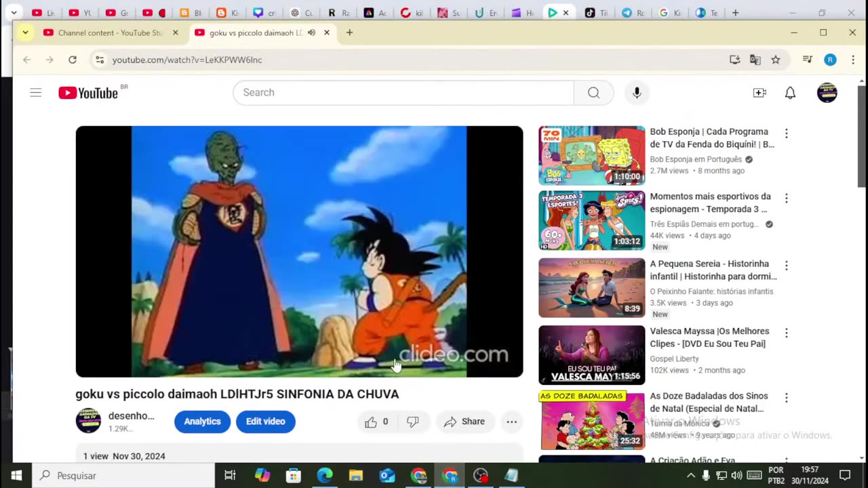Expand the background window's tab list arrow
The image size is (868, 488).
(14, 13)
